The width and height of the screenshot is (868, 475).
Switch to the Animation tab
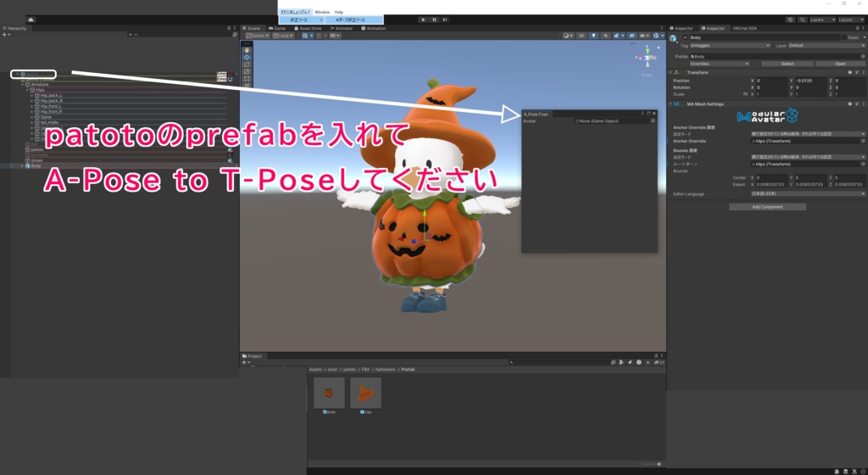(374, 28)
